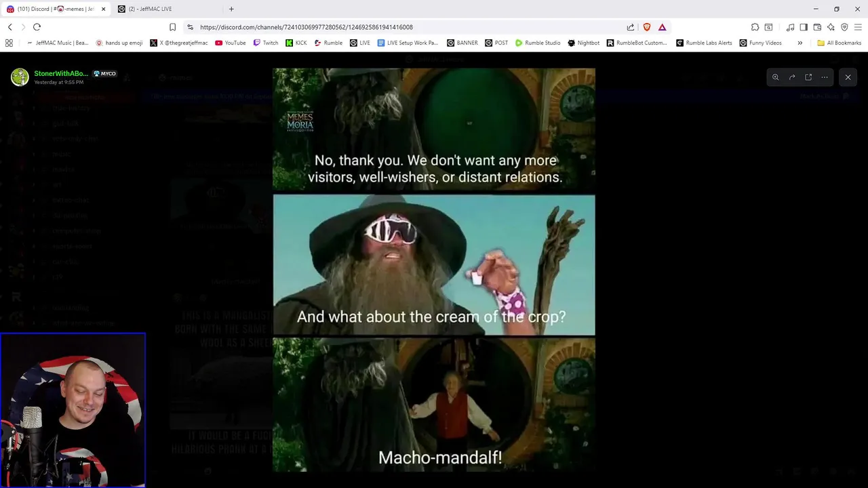
Task: Open the three-dots more options in viewer
Action: (x=825, y=77)
